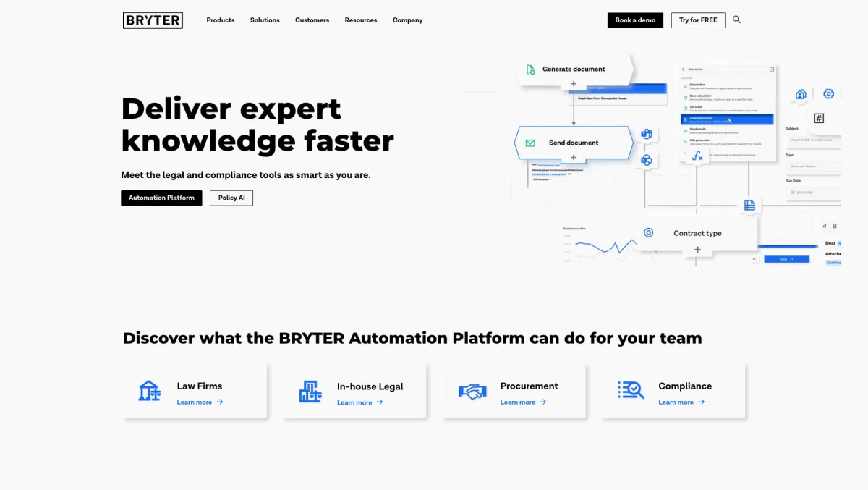Click the Due Date field
Viewport: 868px width, 490px height.
click(814, 192)
